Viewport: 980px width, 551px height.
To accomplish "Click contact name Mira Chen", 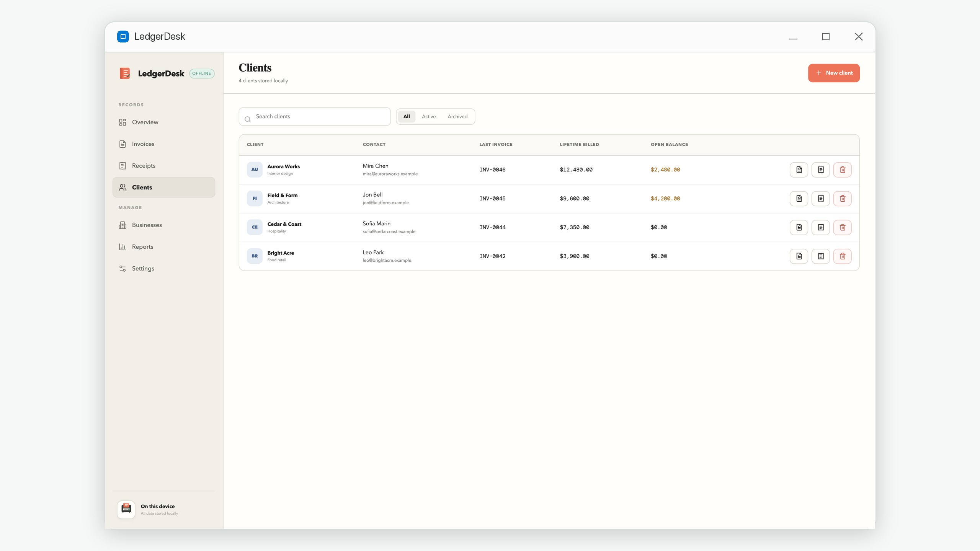I will (376, 166).
